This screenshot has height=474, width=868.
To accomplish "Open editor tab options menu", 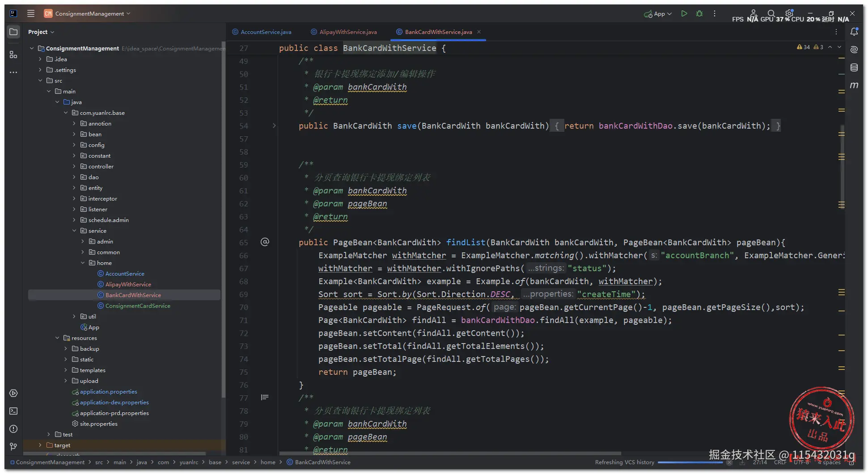I will coord(836,32).
